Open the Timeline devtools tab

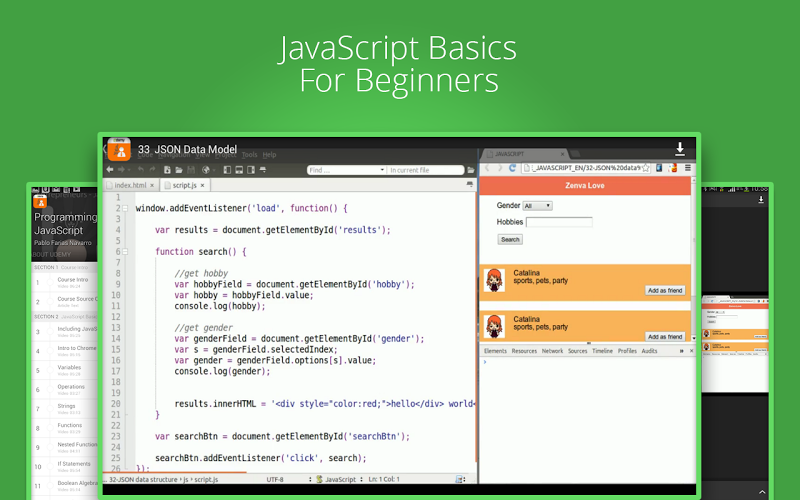point(602,351)
